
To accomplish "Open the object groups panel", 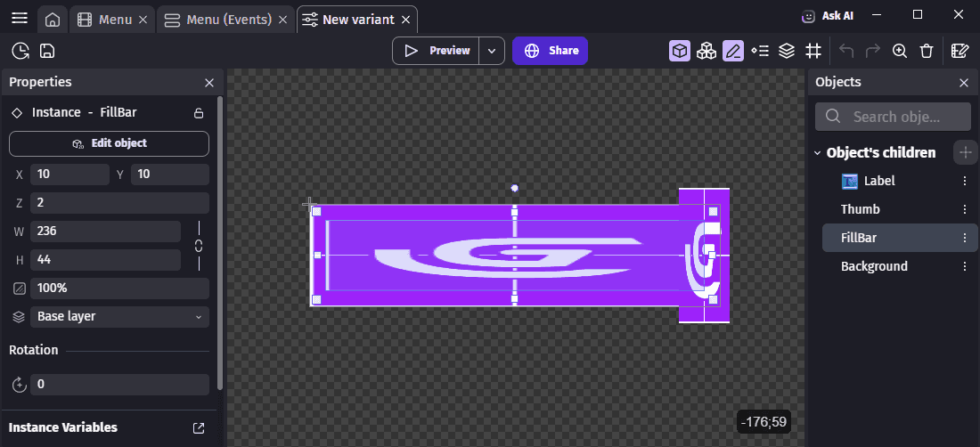I will tap(706, 51).
